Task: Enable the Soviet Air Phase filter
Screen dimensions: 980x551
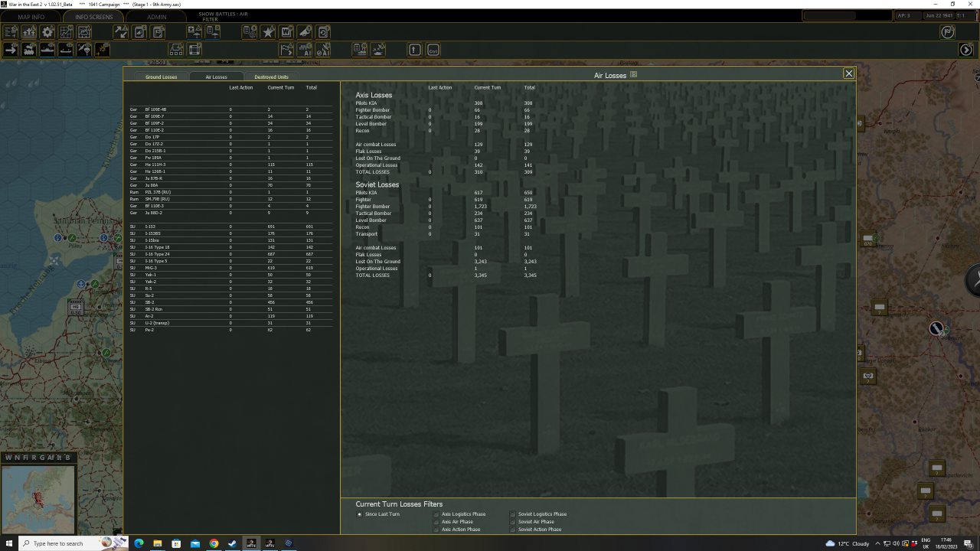Action: pyautogui.click(x=513, y=522)
